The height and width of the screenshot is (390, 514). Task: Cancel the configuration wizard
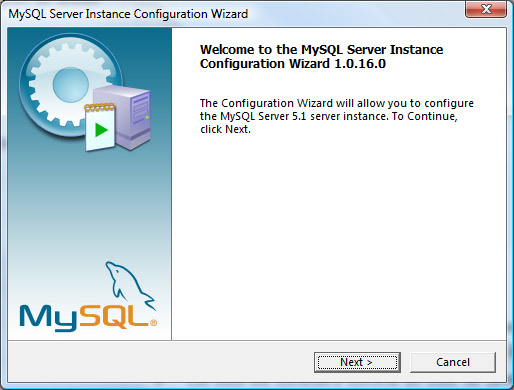pos(453,362)
